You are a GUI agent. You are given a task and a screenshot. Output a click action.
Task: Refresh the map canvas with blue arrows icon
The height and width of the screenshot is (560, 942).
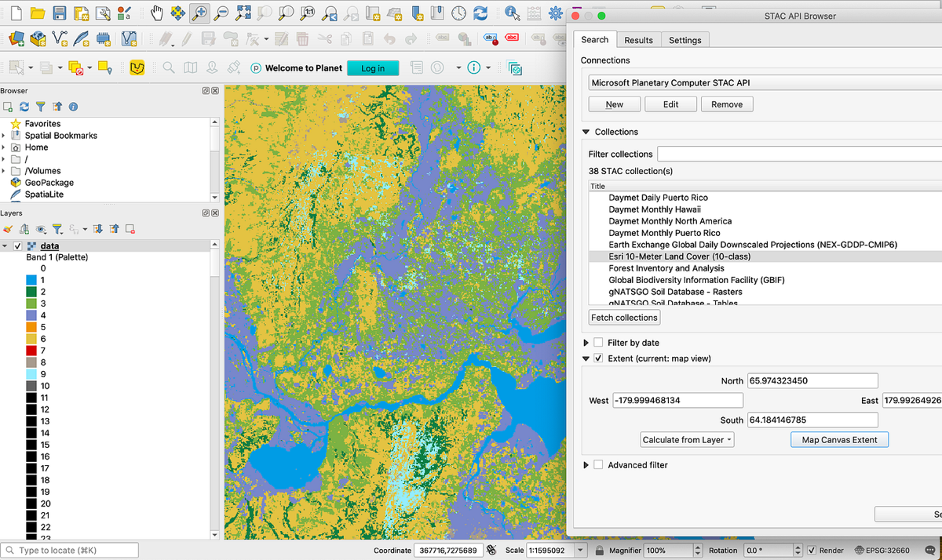click(x=480, y=13)
